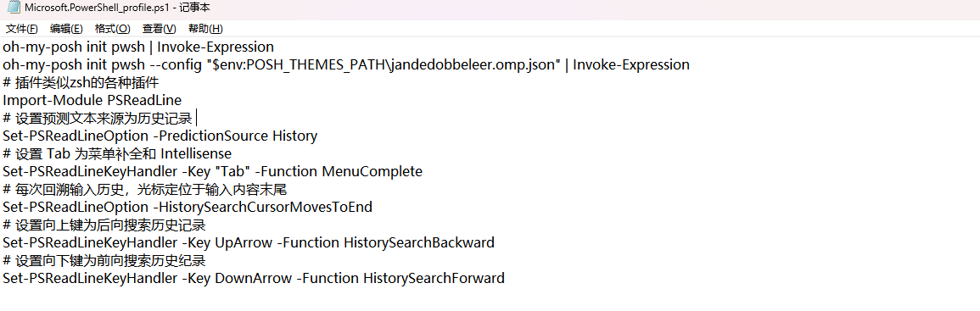Viewport: 980px width, 311px height.
Task: Click comment '# 设置向上键为后向搜索历史记录'
Action: pos(104,225)
